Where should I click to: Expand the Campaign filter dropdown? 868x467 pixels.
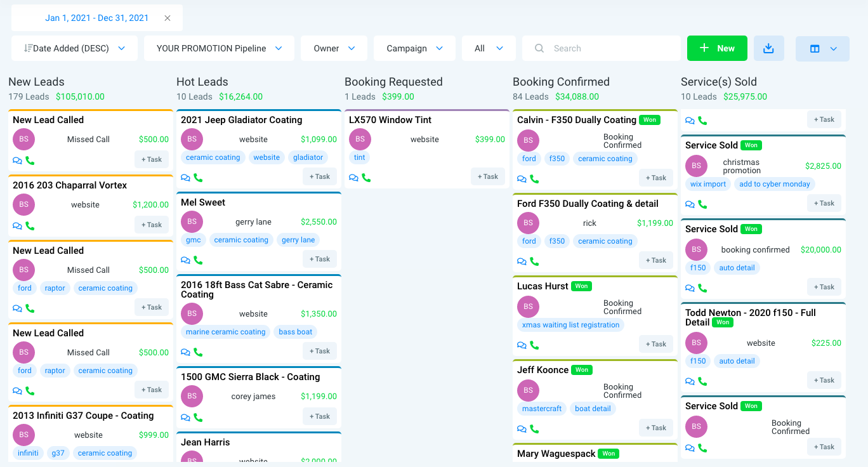click(414, 48)
